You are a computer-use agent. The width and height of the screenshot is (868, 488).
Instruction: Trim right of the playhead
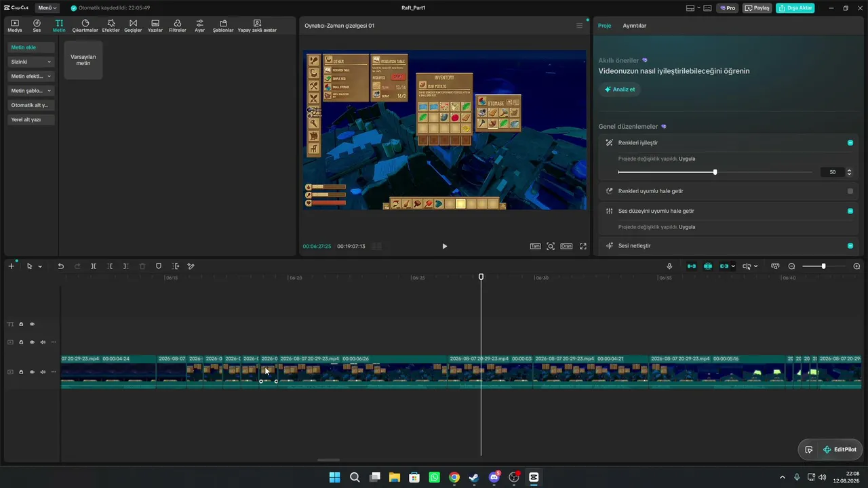(x=125, y=266)
